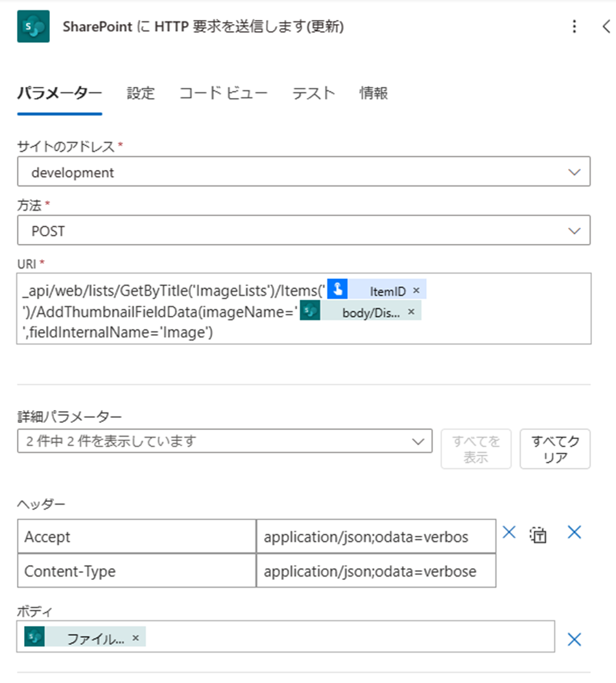Image resolution: width=616 pixels, height=683 pixels.
Task: Open the 方法 dropdown showing POST
Action: [573, 230]
